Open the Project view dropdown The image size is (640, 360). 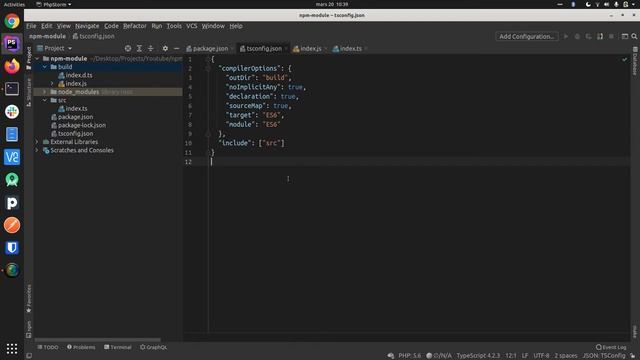54,48
